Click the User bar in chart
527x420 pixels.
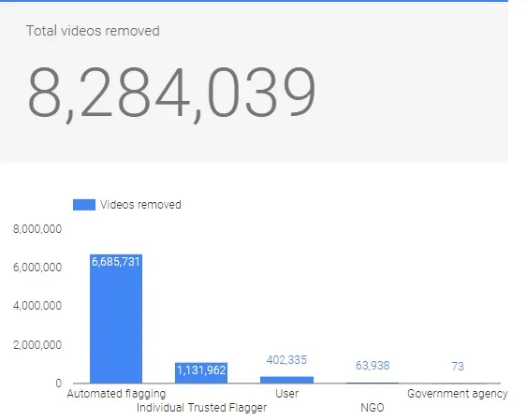coord(286,380)
